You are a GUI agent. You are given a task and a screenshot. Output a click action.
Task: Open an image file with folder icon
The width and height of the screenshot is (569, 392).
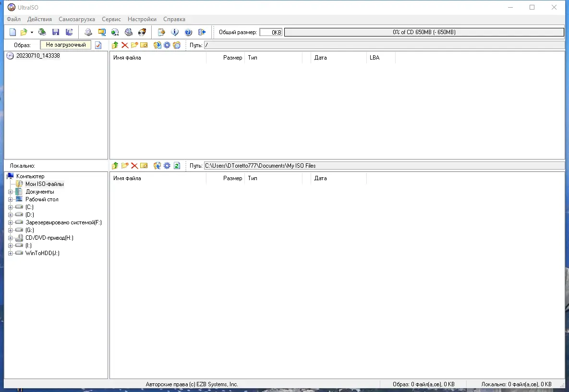(x=24, y=32)
